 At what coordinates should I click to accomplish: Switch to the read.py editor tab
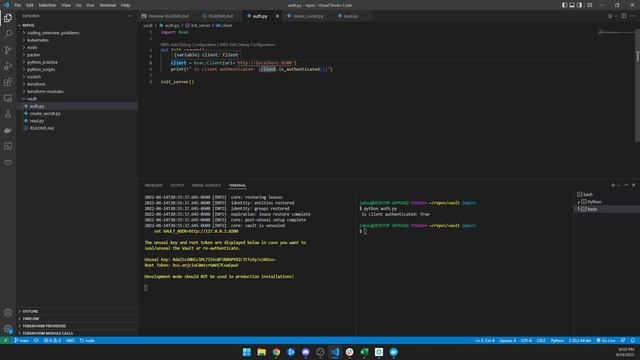click(350, 16)
